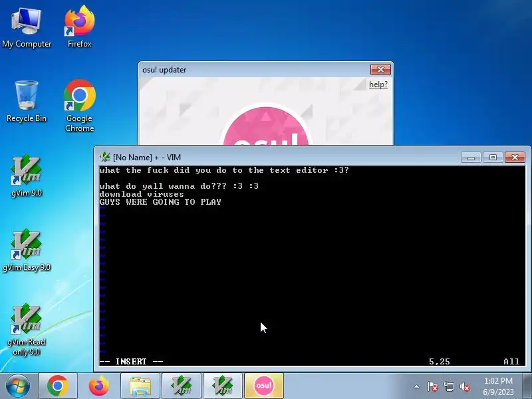This screenshot has width=532, height=399.
Task: Open the Vim window icon system menu
Action: tap(105, 157)
